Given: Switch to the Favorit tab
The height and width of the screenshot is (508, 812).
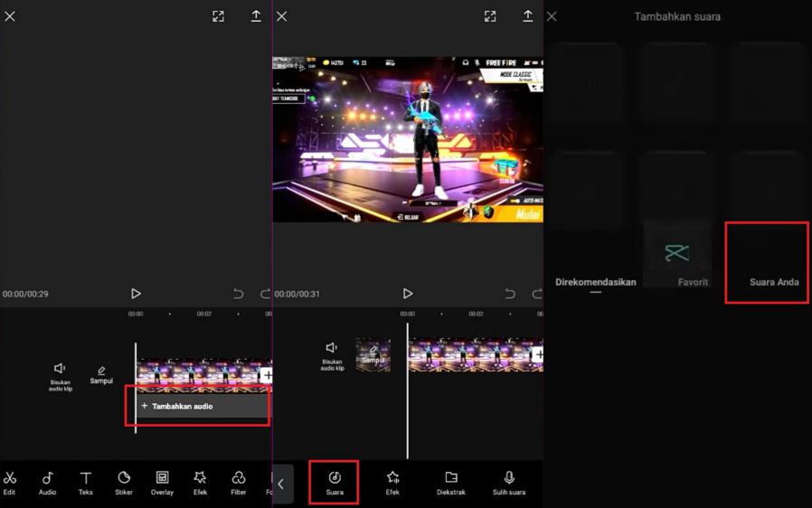Looking at the screenshot, I should [x=693, y=282].
